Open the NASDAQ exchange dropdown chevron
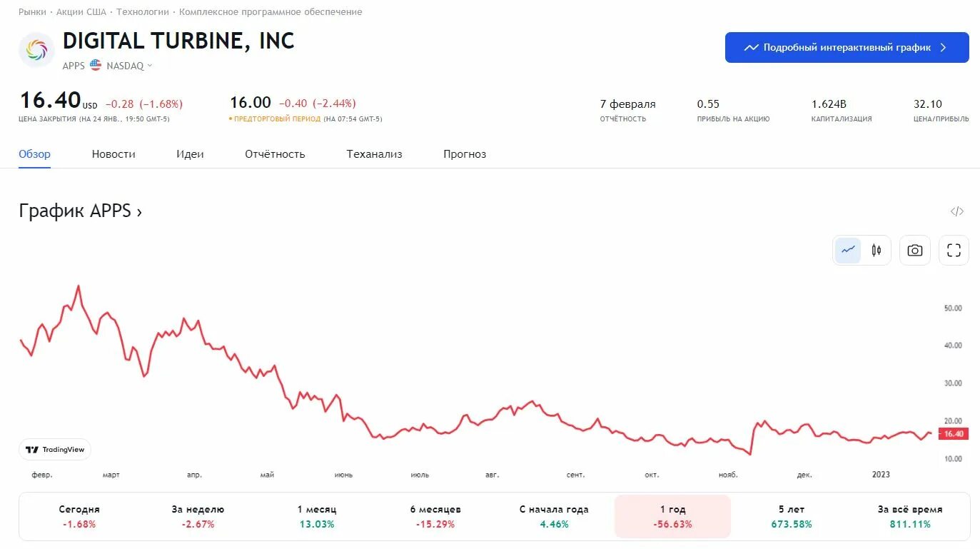980x549 pixels. pyautogui.click(x=150, y=66)
